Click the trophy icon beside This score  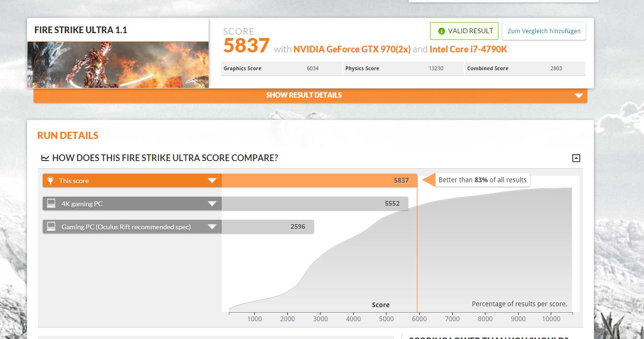coord(50,181)
